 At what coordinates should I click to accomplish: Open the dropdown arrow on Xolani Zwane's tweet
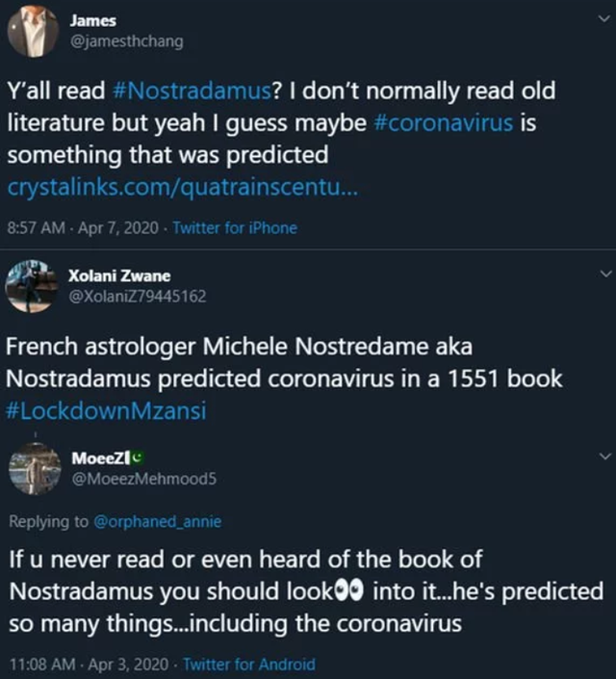click(x=603, y=273)
